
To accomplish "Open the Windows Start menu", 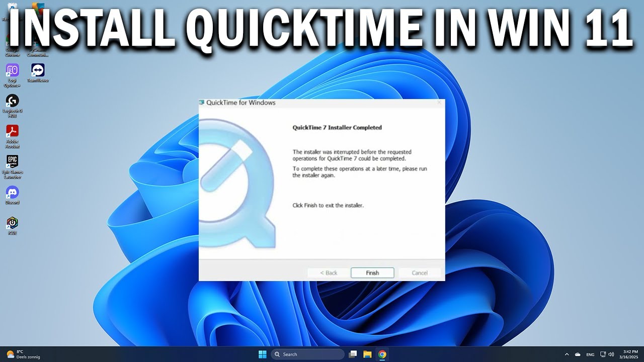I will point(262,354).
